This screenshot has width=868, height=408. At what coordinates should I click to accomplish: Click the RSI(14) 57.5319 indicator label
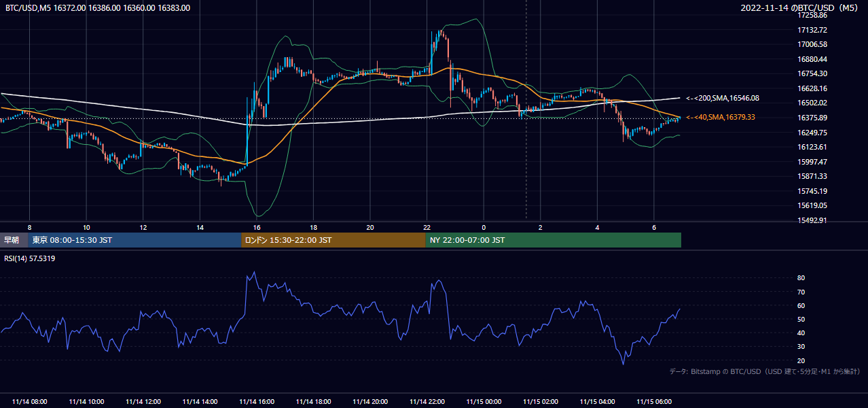coord(30,258)
